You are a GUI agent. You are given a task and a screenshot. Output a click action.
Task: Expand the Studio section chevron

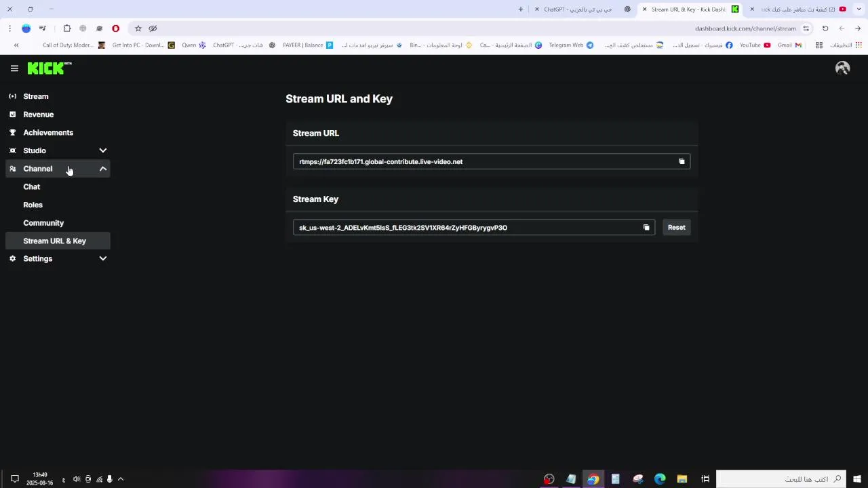[x=103, y=150]
